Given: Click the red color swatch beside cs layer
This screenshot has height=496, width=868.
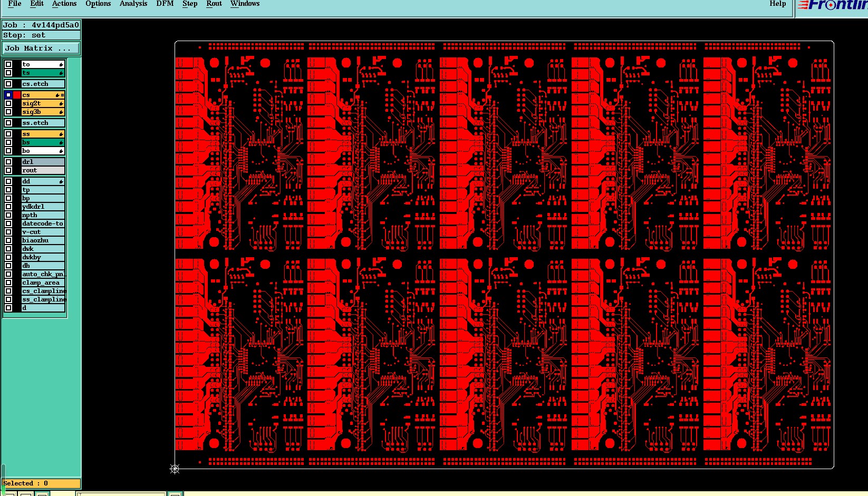Looking at the screenshot, I should (17, 95).
